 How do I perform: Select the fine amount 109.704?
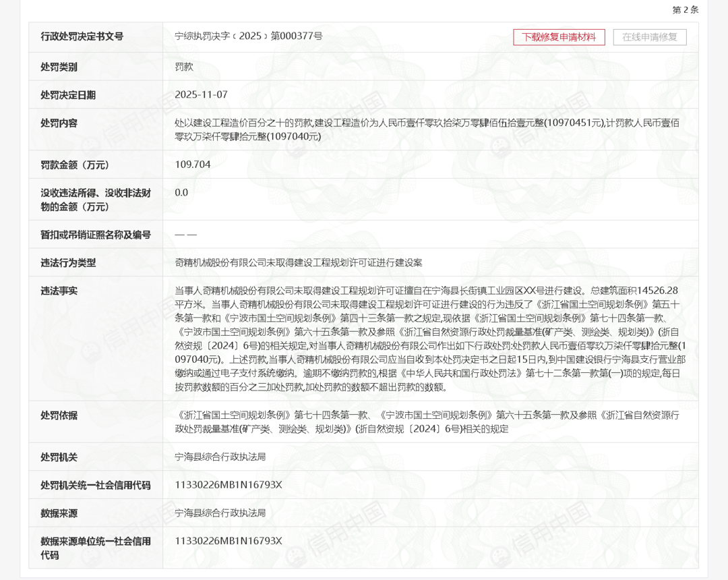(193, 165)
